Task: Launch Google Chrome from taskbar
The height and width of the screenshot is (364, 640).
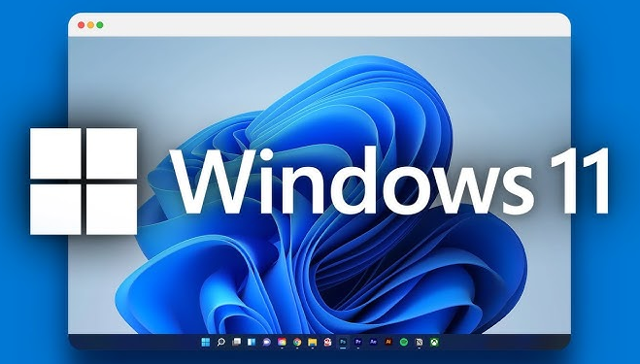Action: tap(297, 342)
